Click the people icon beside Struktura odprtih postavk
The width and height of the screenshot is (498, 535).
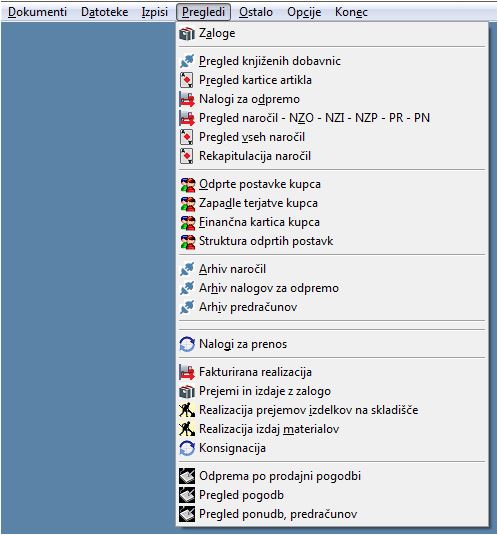187,241
